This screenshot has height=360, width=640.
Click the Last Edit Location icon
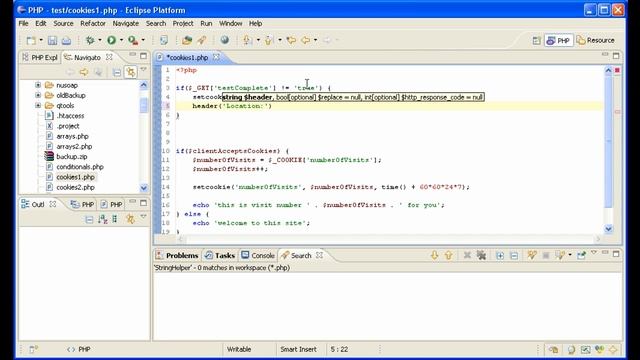tap(291, 40)
